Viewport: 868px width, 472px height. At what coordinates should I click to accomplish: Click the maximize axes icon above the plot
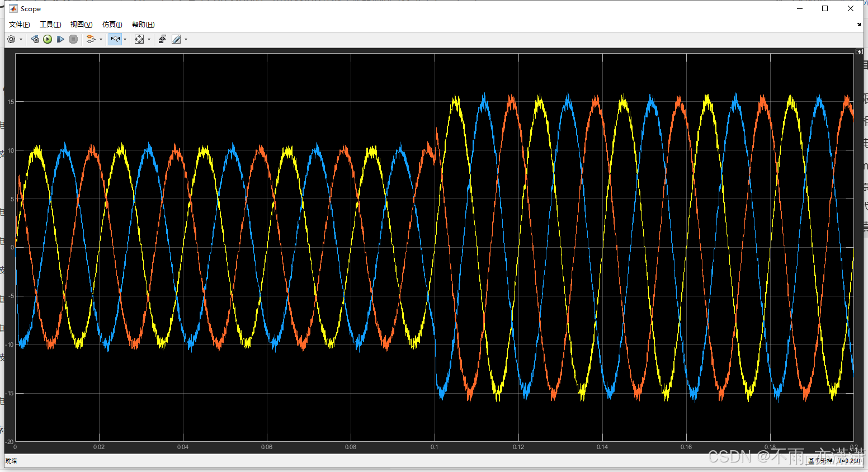[x=859, y=51]
